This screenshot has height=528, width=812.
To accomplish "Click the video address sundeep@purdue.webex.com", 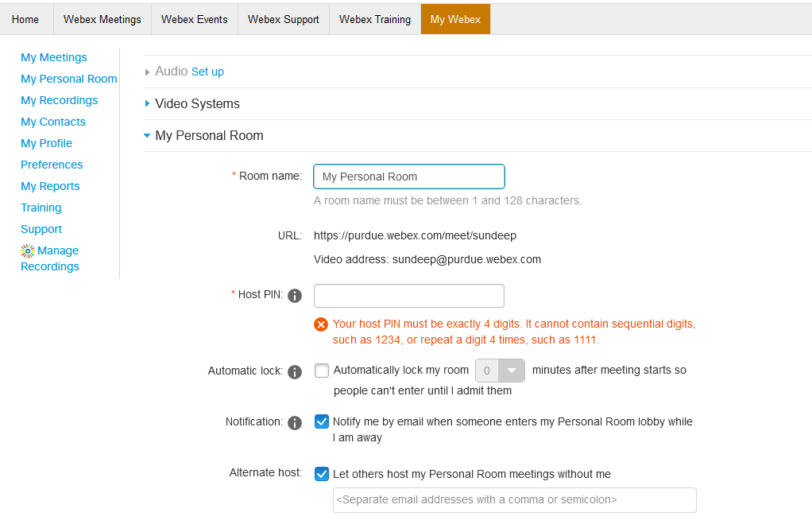I will (466, 259).
